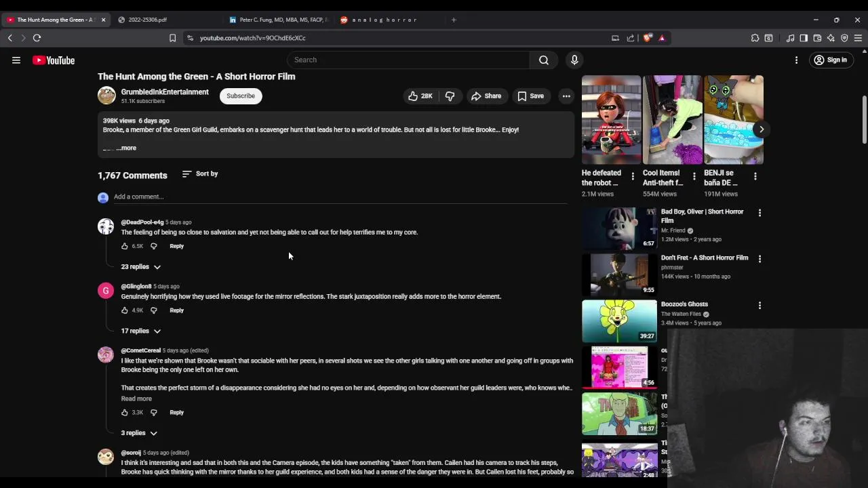Start voice search with microphone
Screen dimensions: 868x488
[x=574, y=60]
